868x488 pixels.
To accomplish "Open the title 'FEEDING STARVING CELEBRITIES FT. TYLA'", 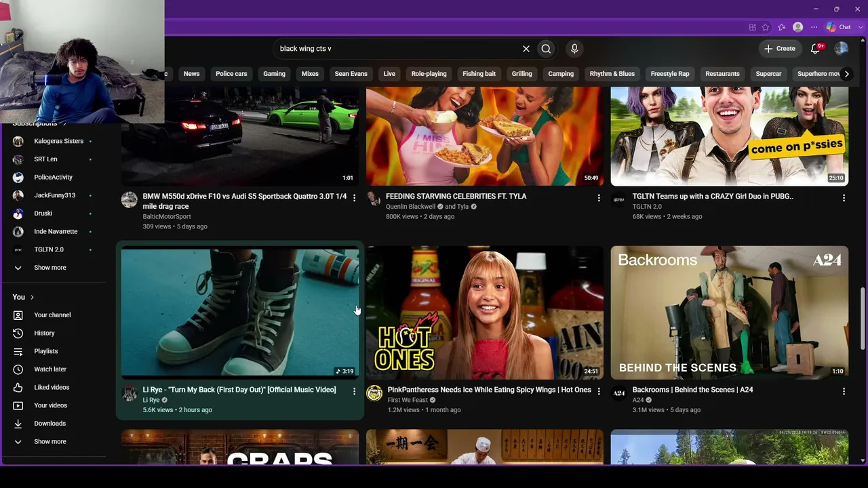I will coord(456,197).
